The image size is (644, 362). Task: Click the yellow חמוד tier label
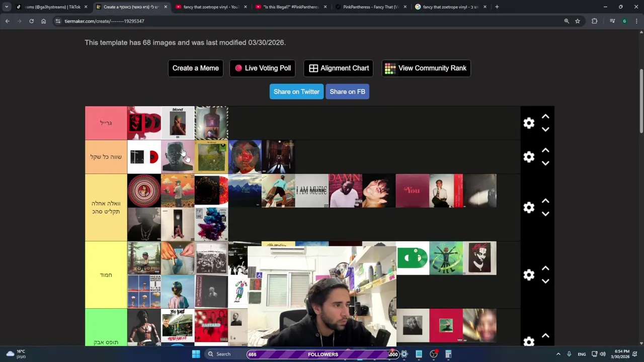(106, 275)
